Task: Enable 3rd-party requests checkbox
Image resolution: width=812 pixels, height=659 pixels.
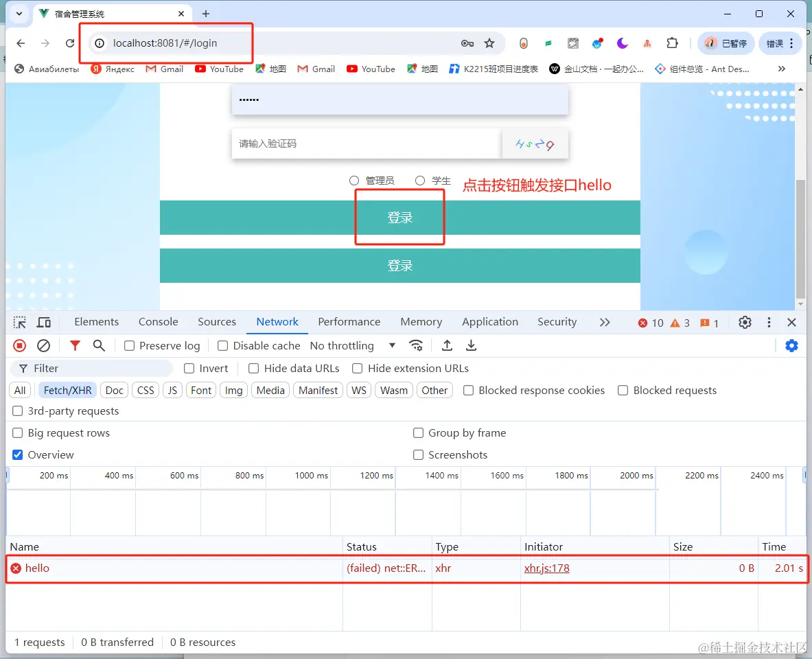Action: (18, 411)
